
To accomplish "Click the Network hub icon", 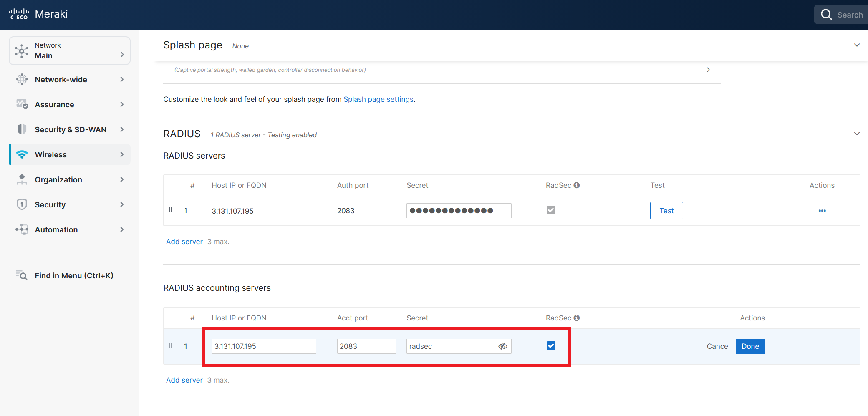I will click(22, 51).
